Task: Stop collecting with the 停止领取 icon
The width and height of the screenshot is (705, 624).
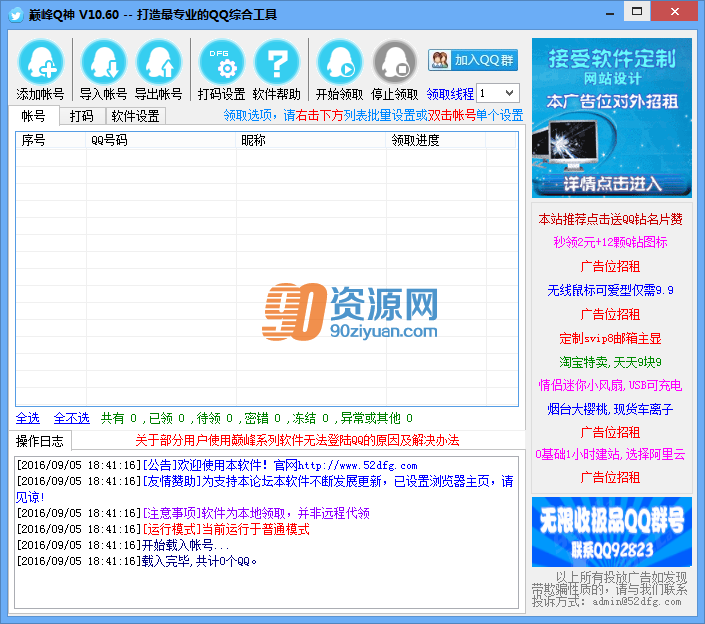Action: tap(395, 62)
